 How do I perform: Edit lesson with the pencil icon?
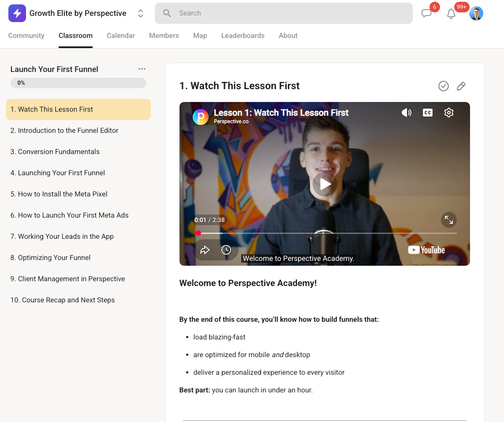(461, 86)
